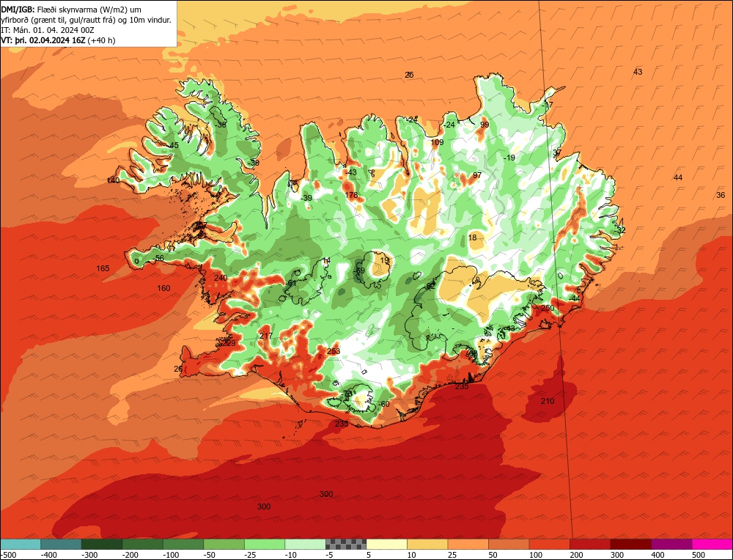Click the magenta swatch right of 500 label

click(712, 544)
